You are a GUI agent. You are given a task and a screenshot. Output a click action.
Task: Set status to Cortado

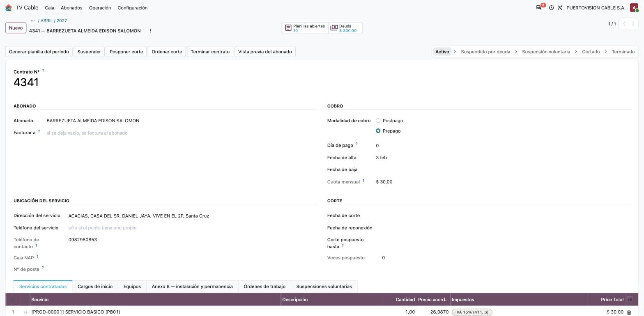pos(591,52)
